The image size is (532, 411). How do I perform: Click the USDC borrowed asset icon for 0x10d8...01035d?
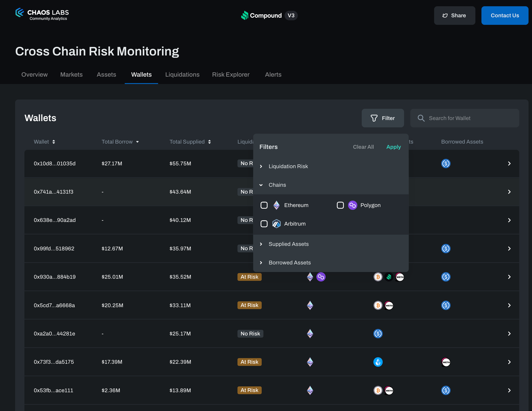[x=446, y=164]
